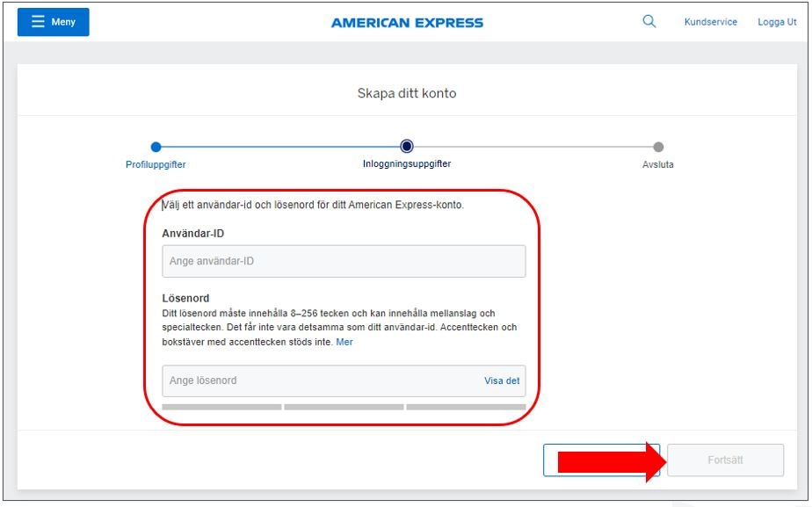Click the first password strength bar segment
Screen dimensions: 812x507
[x=221, y=407]
